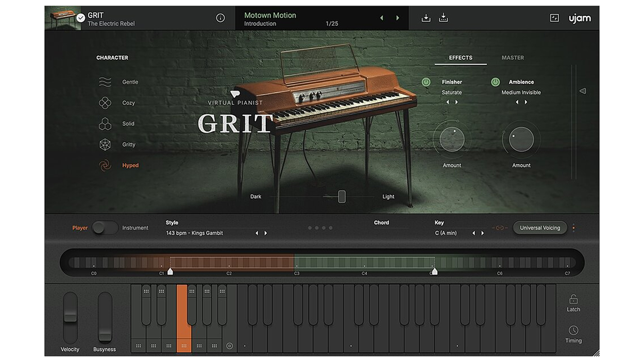This screenshot has height=362, width=644.
Task: Select the Cozy character icon
Action: click(x=105, y=103)
